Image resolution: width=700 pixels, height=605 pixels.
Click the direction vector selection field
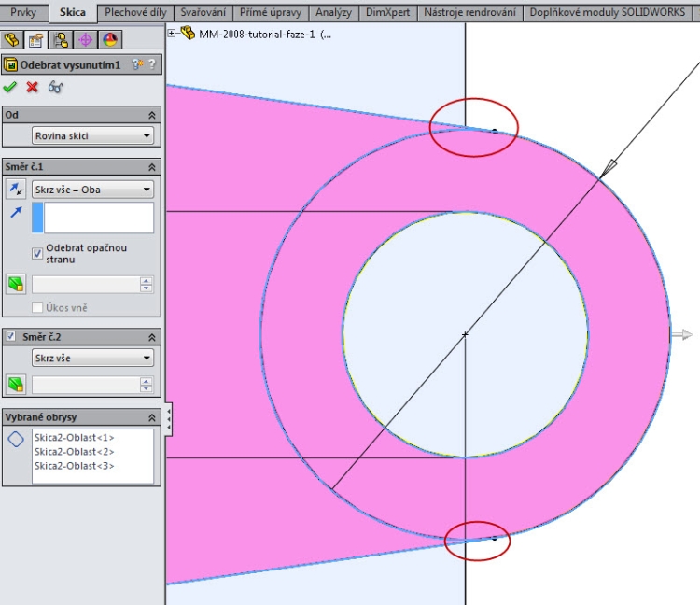99,218
